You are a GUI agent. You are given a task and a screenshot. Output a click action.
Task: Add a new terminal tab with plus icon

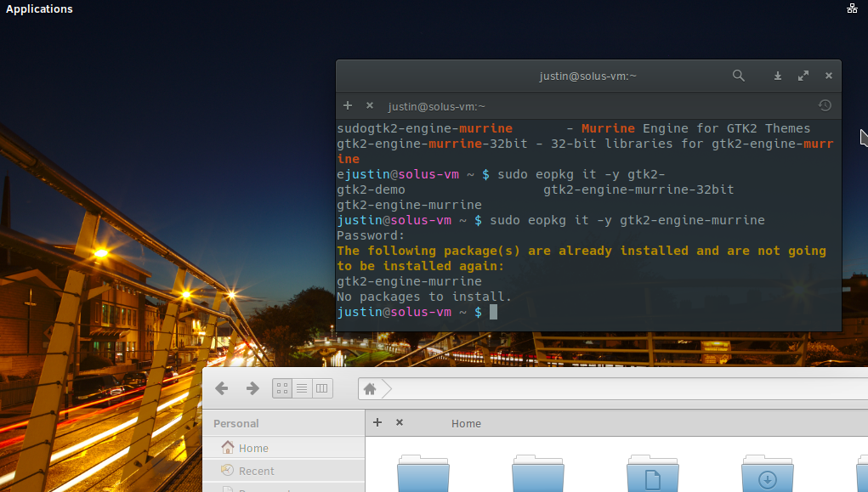click(348, 105)
